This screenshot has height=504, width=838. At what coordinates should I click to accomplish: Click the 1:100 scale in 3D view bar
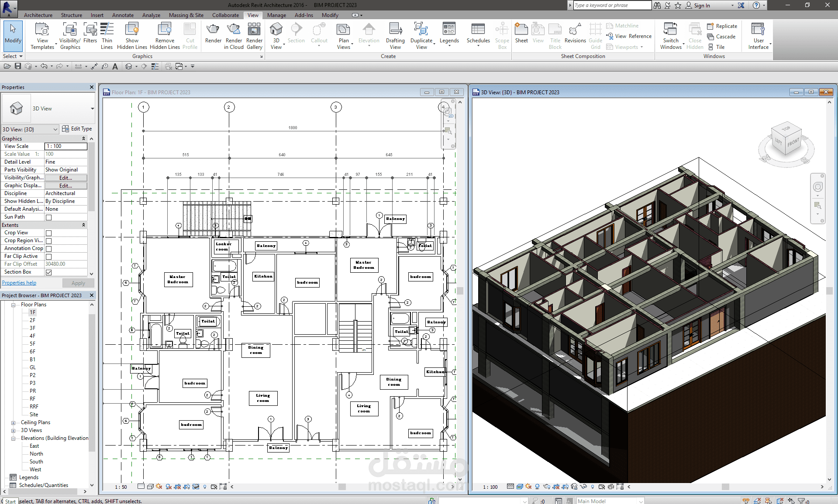coord(490,487)
